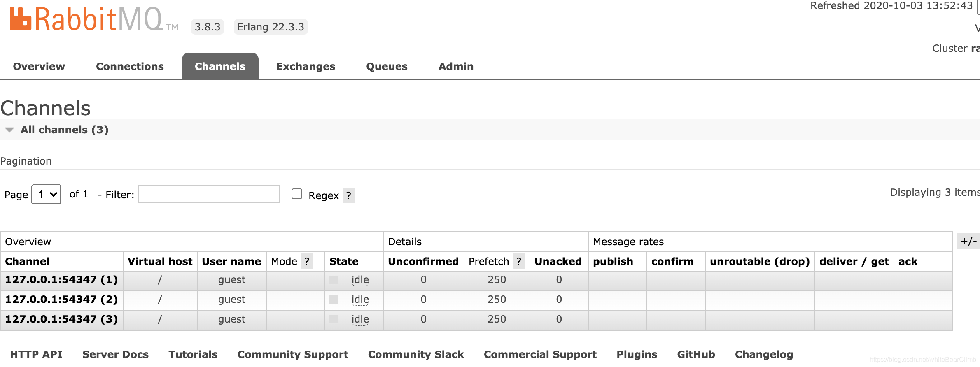Open the Tutorials footer link
This screenshot has width=980, height=367.
coord(193,354)
